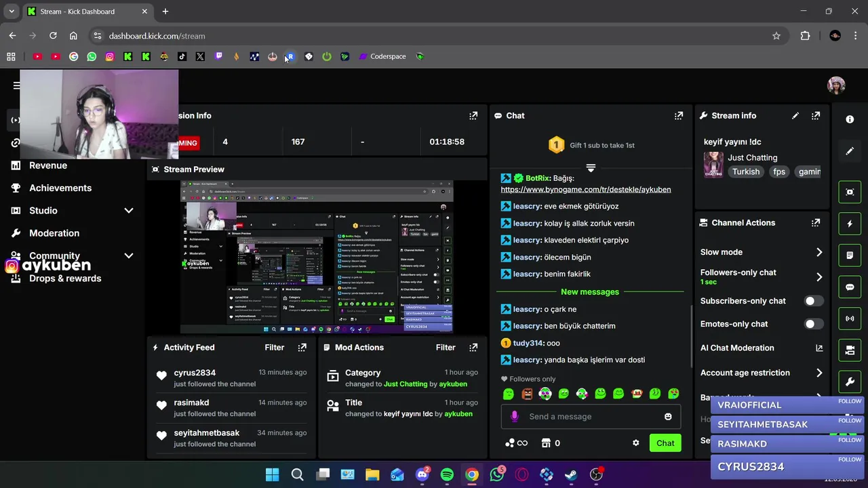
Task: Toggle Subscribers-only chat switch
Action: pos(813,301)
